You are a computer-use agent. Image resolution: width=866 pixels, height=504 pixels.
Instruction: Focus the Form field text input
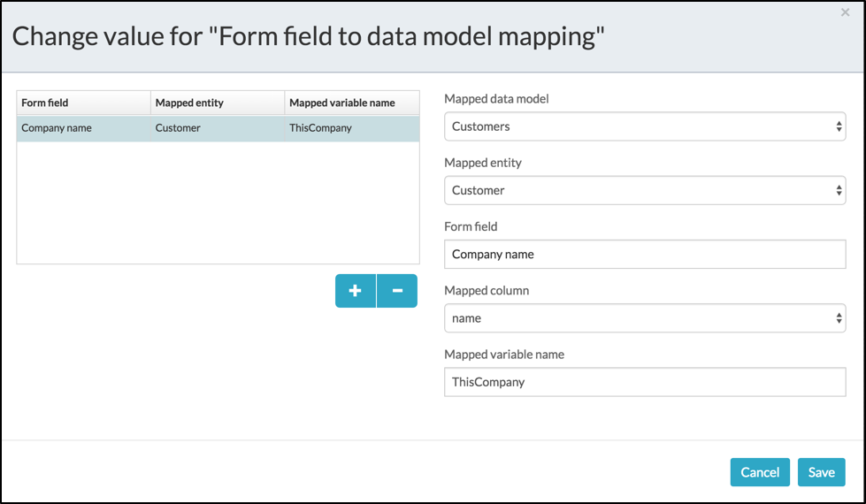point(645,255)
